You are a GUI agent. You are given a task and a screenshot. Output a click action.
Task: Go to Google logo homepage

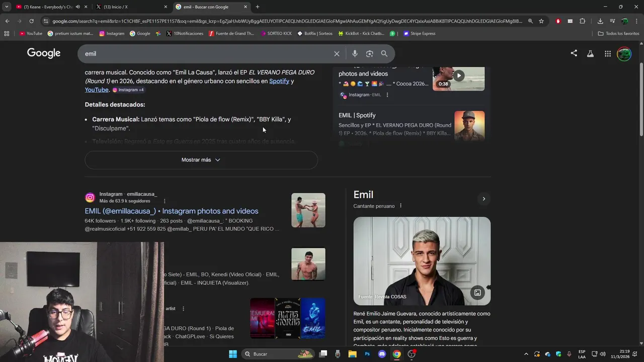coord(44,53)
